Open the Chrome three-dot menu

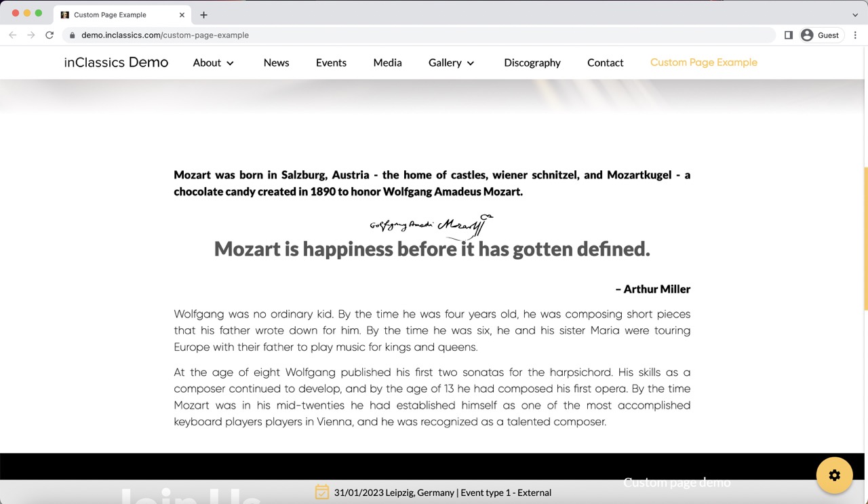pos(855,35)
